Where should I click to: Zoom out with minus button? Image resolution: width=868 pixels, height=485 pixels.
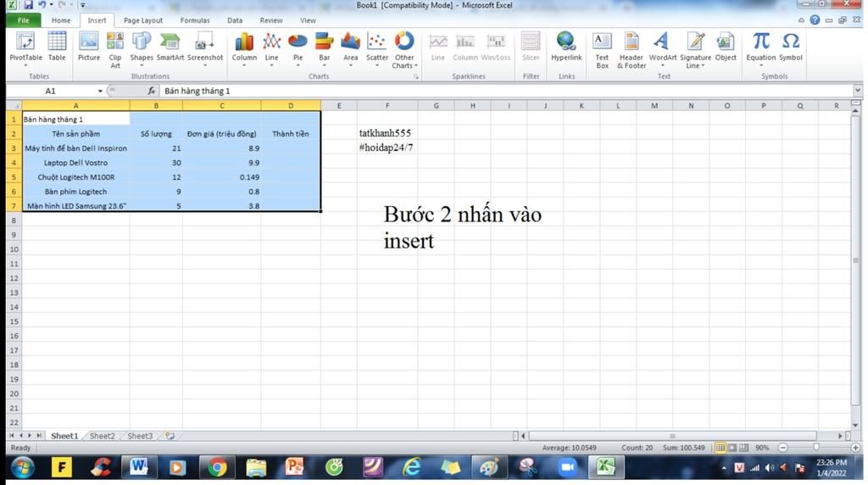coord(782,448)
